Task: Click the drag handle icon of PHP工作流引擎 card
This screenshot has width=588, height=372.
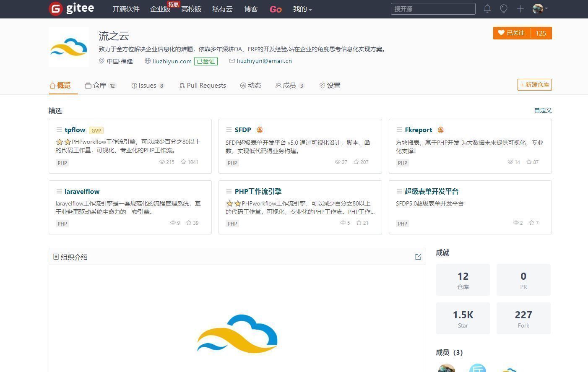Action: [x=229, y=191]
